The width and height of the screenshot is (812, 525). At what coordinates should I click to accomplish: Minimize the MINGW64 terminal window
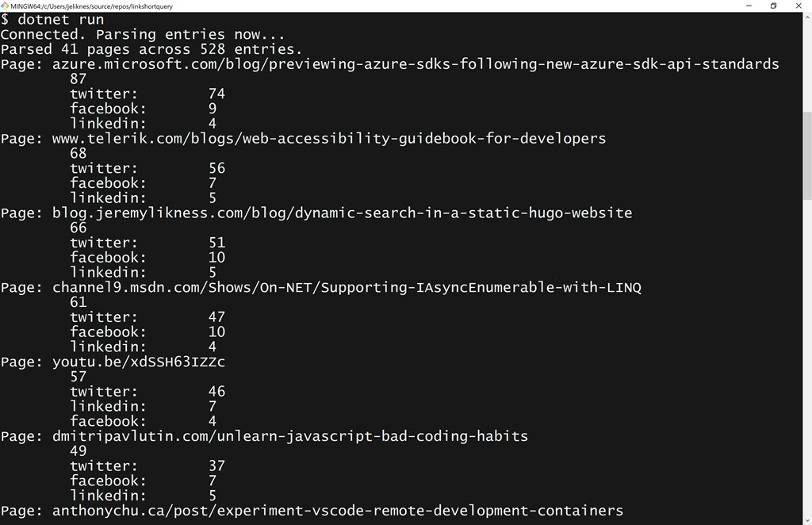click(749, 6)
